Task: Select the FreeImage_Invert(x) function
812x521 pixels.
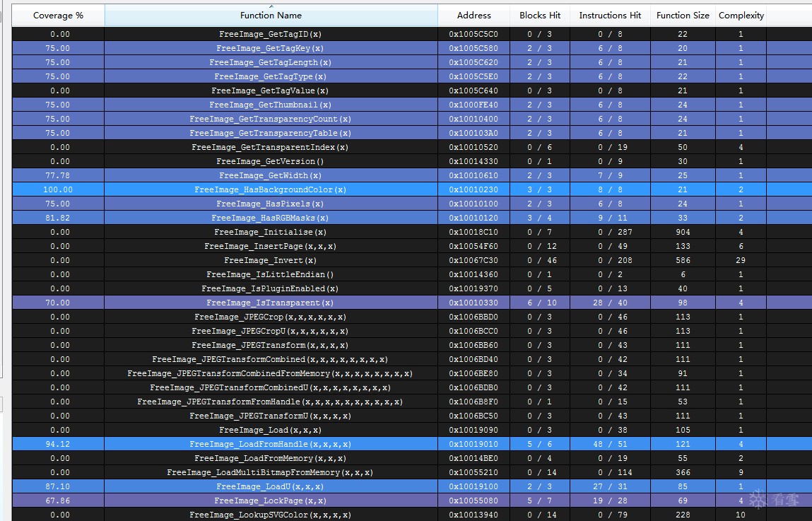Action: pos(271,260)
